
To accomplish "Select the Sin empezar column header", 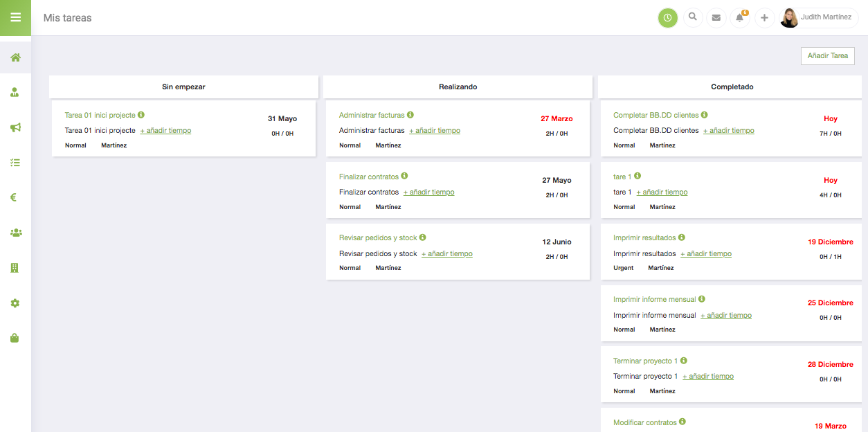I will pos(183,87).
